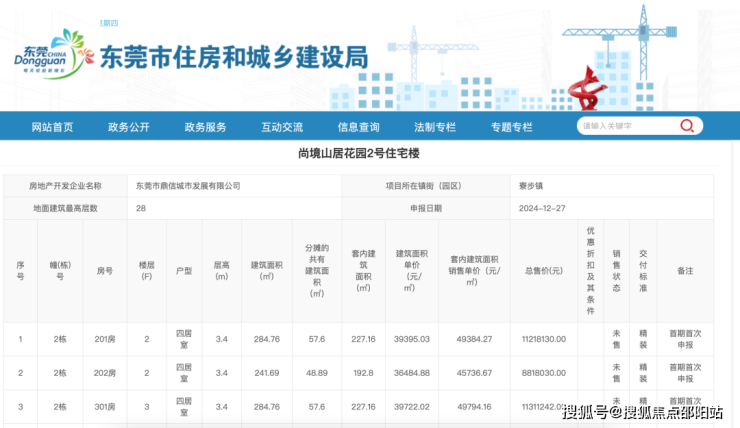Open 专题专栏 navigation item
This screenshot has height=428, width=740.
click(x=511, y=127)
